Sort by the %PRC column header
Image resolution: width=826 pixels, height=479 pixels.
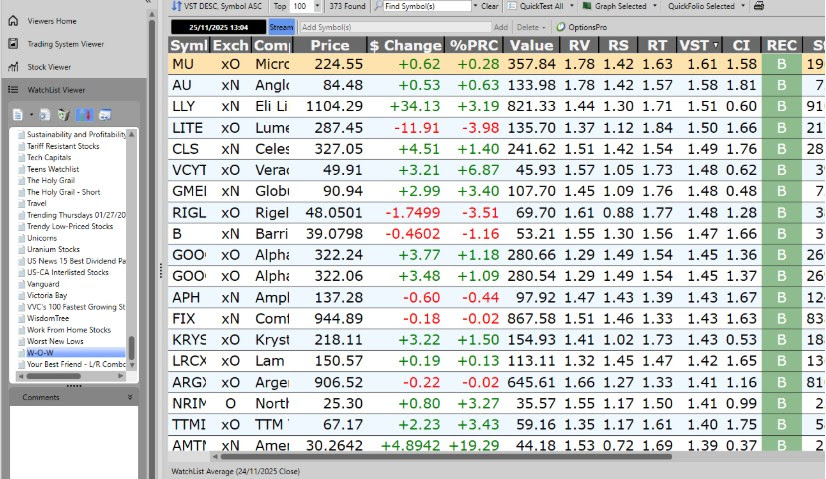point(474,45)
